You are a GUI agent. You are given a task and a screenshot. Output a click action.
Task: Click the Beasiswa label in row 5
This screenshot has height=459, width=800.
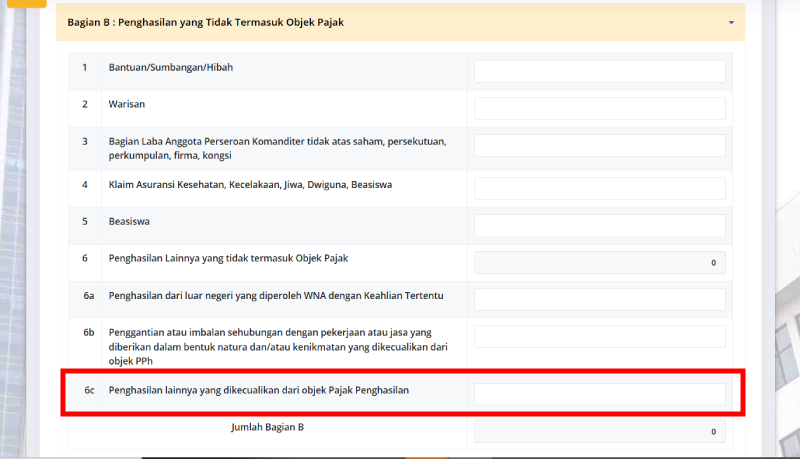pyautogui.click(x=129, y=221)
